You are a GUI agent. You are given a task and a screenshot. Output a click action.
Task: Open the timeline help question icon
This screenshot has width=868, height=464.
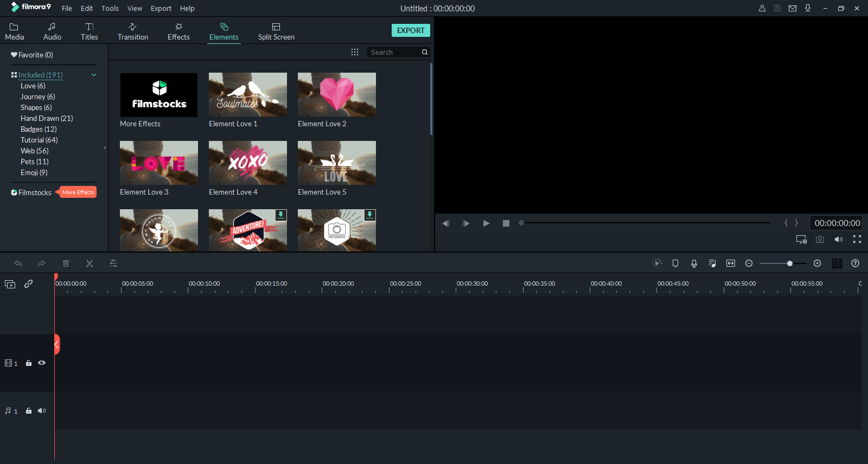tap(856, 263)
